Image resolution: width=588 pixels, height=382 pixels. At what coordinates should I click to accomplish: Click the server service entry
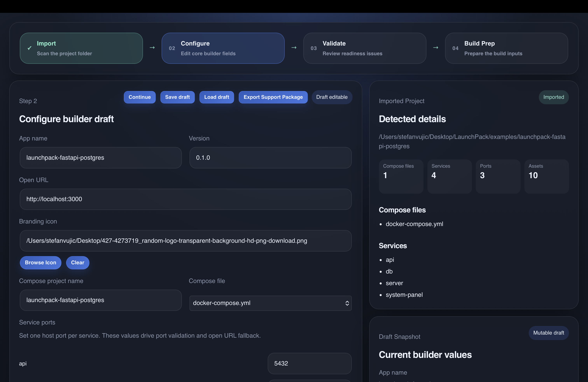click(x=394, y=283)
